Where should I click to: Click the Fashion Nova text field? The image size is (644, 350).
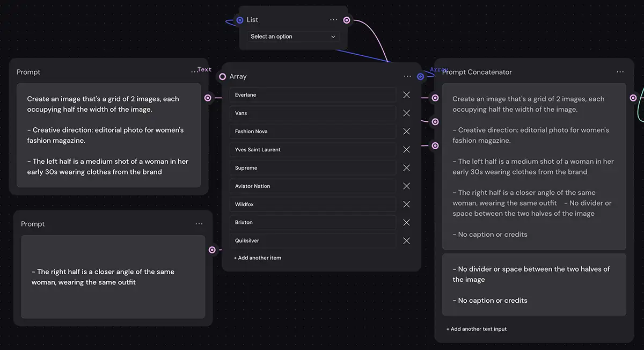click(x=312, y=132)
